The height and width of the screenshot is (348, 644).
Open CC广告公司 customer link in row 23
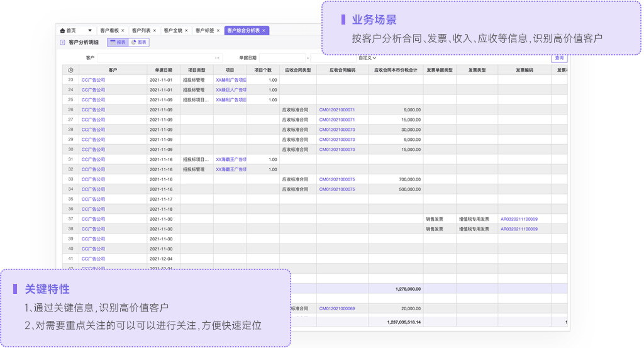pyautogui.click(x=93, y=80)
